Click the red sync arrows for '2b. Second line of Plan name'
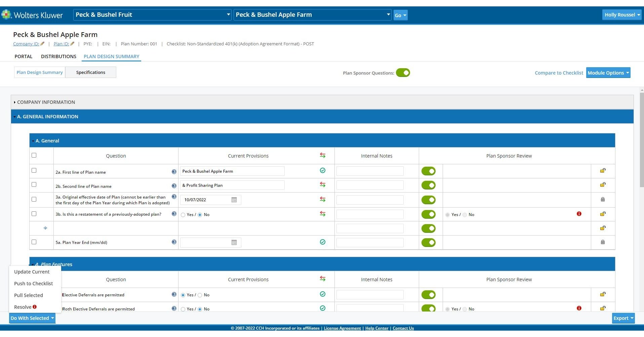644x337 pixels. pyautogui.click(x=323, y=185)
